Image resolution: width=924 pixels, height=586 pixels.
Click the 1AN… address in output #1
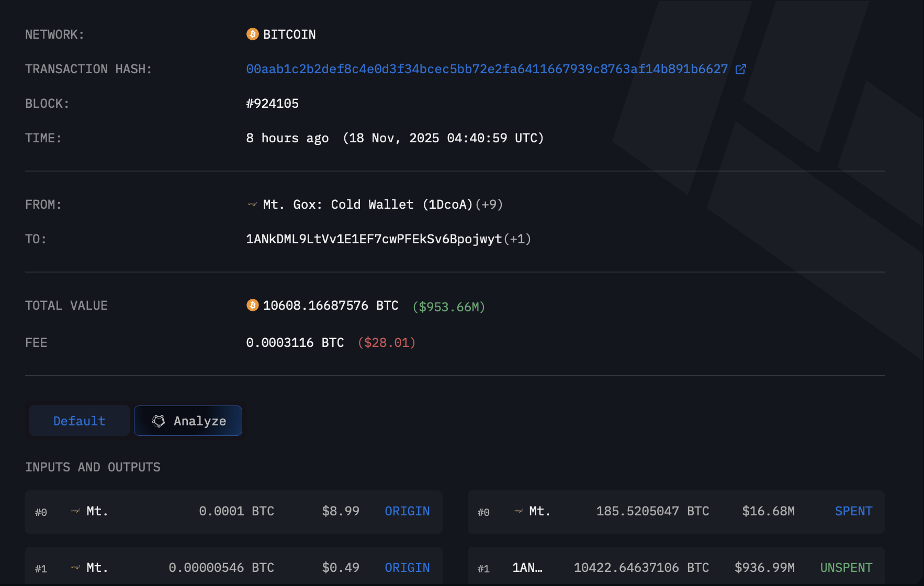click(x=527, y=568)
